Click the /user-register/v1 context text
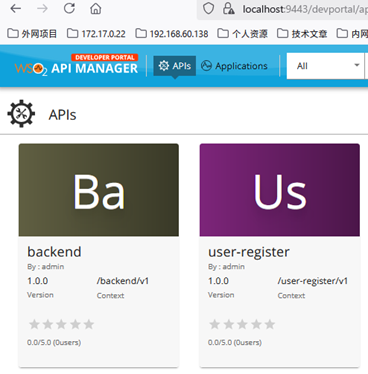Viewport: 368px width, 374px height. tap(313, 281)
